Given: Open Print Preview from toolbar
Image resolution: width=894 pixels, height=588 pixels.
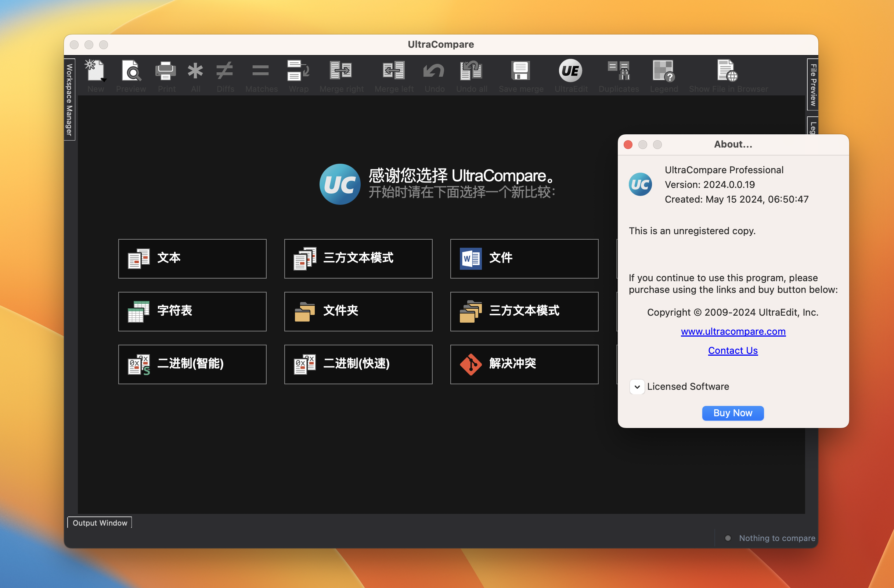Looking at the screenshot, I should [x=131, y=70].
